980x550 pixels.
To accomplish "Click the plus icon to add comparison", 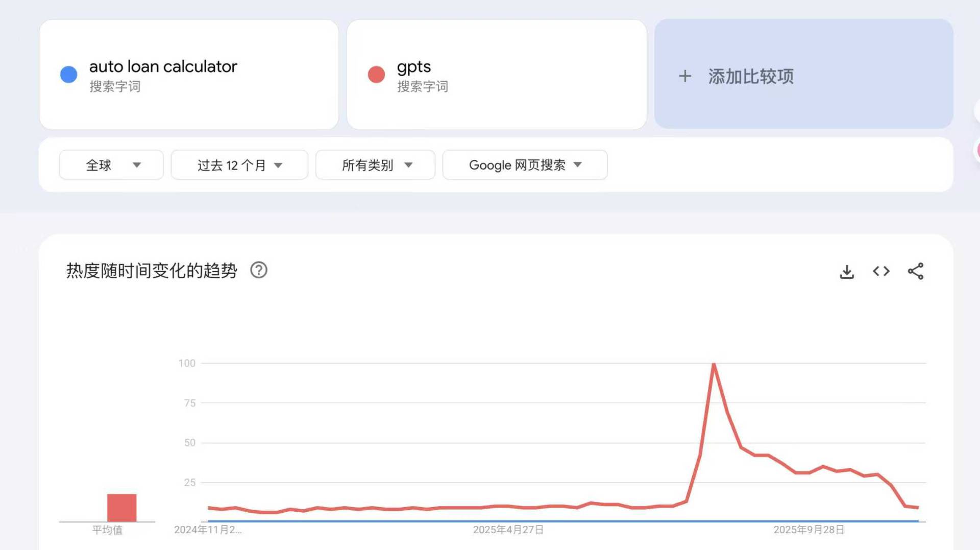I will coord(685,76).
